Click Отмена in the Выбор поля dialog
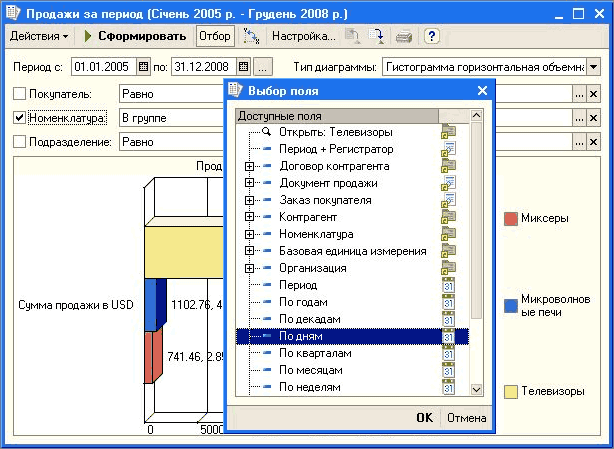614x449 pixels. (x=466, y=418)
